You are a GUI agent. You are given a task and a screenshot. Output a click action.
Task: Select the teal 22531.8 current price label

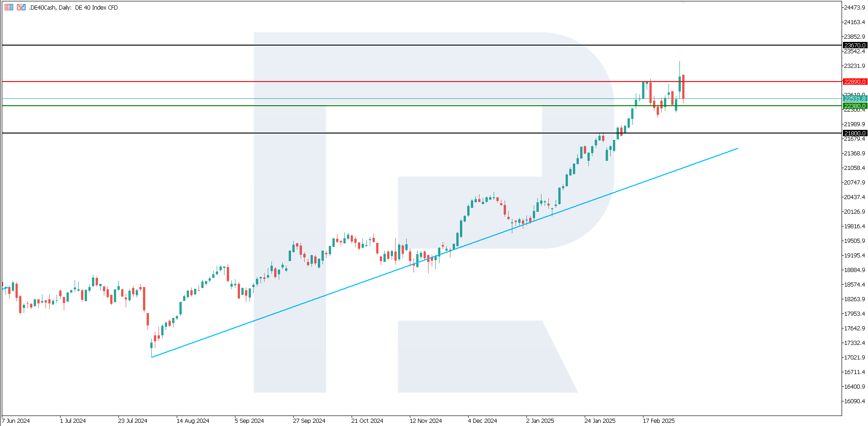[x=855, y=99]
